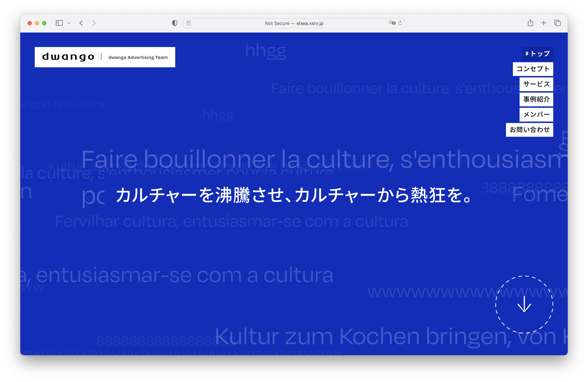Image resolution: width=588 pixels, height=382 pixels.
Task: Click the Reader view page icon
Action: tap(188, 23)
